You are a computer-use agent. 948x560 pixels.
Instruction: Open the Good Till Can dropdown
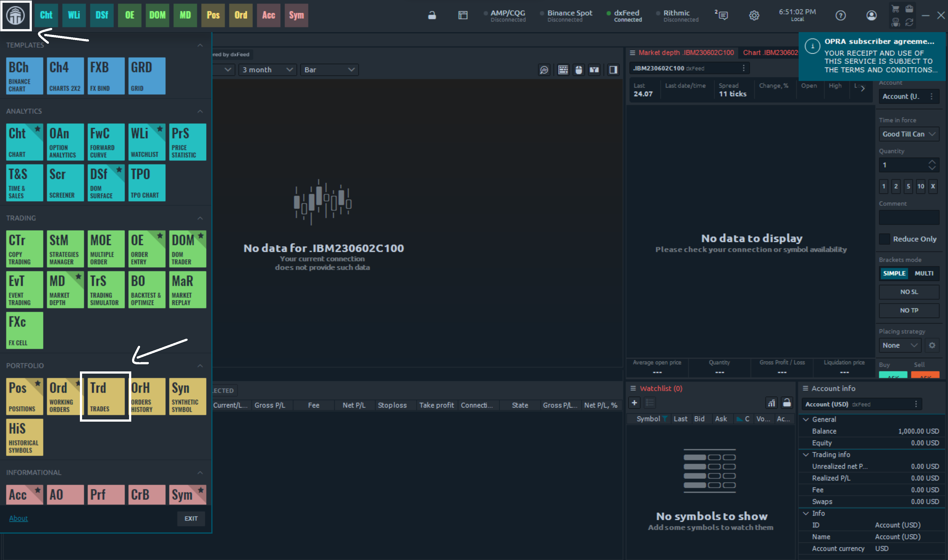[908, 134]
